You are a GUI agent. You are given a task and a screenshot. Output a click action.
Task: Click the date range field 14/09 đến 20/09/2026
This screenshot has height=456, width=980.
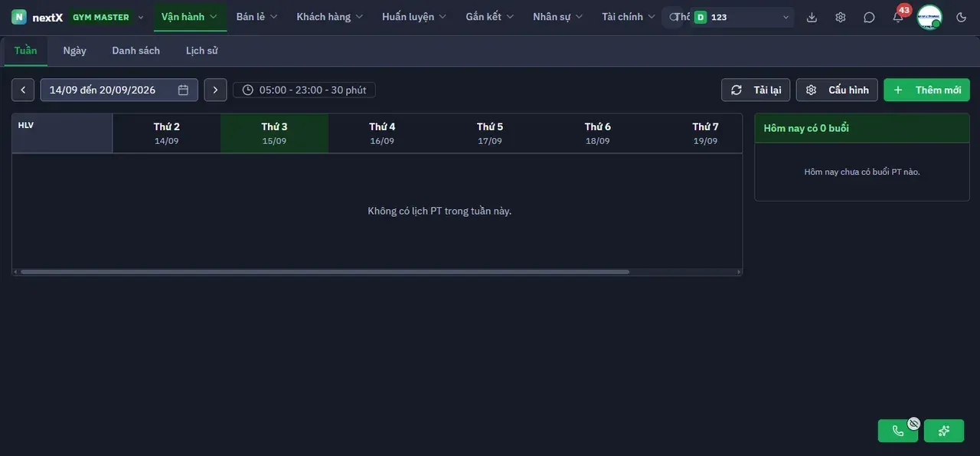click(119, 90)
